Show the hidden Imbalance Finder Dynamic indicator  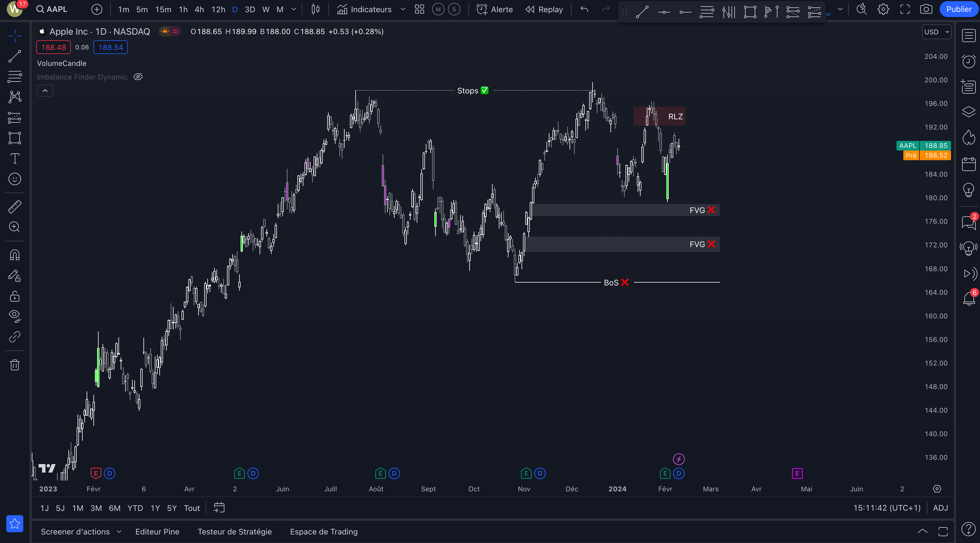[138, 77]
